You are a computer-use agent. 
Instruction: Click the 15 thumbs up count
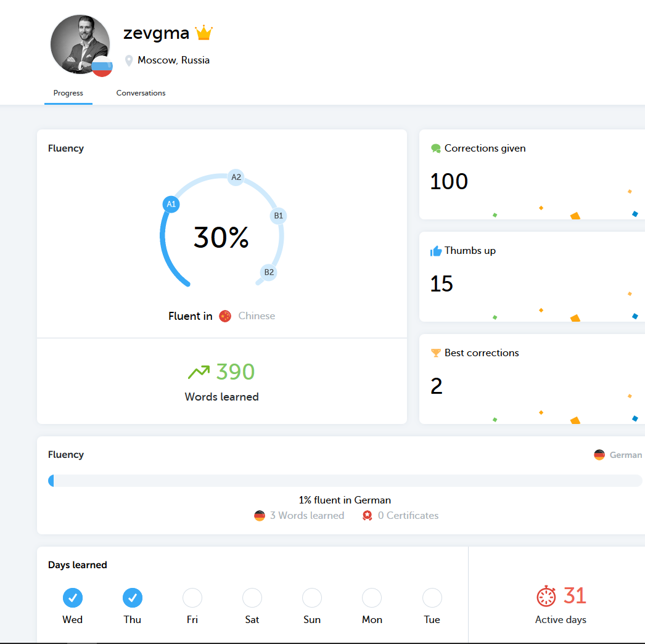pos(442,283)
